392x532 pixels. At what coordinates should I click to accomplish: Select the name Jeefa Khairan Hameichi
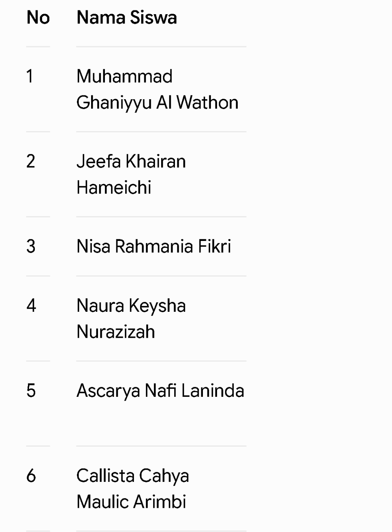coord(131,175)
